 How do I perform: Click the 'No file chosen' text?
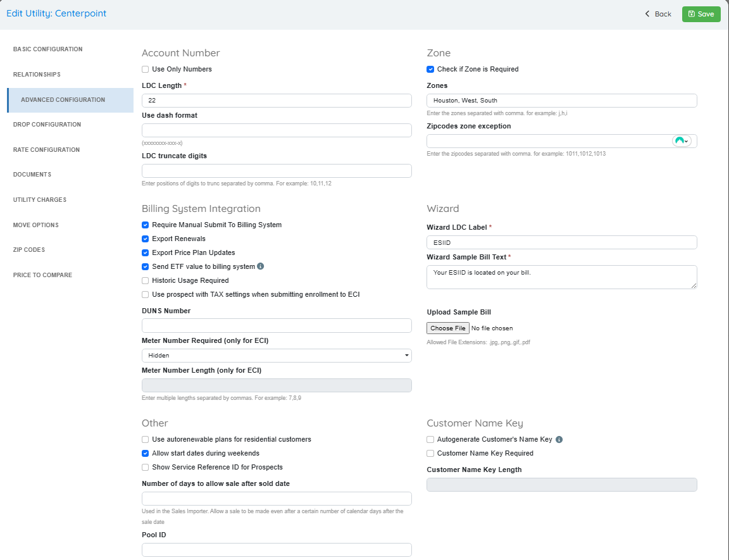tap(492, 328)
